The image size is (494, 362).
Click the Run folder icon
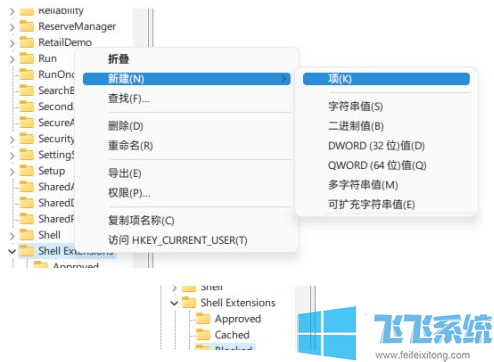click(x=27, y=58)
